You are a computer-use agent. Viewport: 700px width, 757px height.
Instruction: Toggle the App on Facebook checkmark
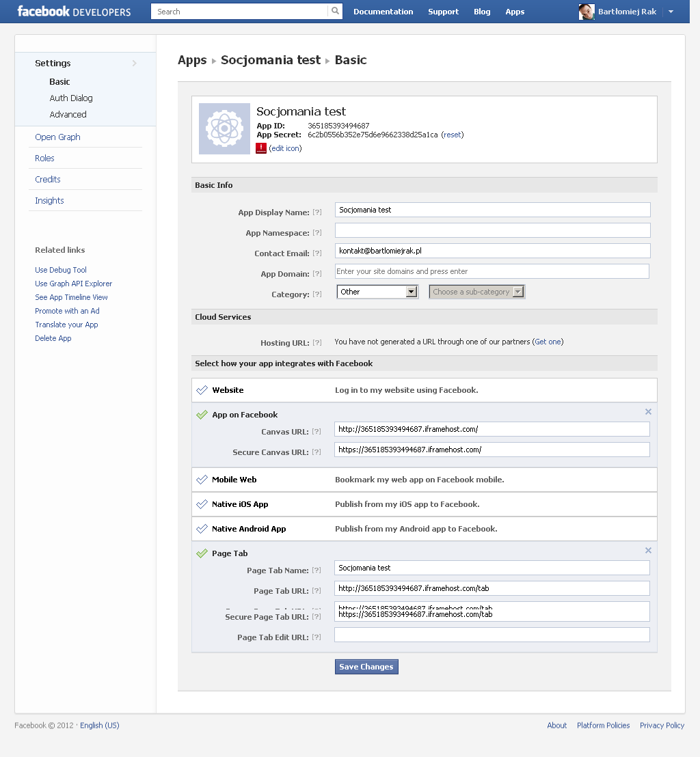tap(202, 415)
